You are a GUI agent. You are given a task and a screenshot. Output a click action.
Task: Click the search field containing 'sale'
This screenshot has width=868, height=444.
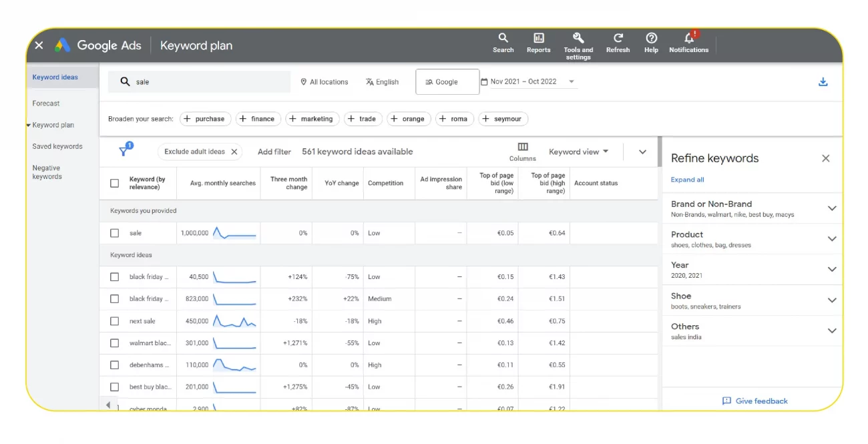point(200,81)
